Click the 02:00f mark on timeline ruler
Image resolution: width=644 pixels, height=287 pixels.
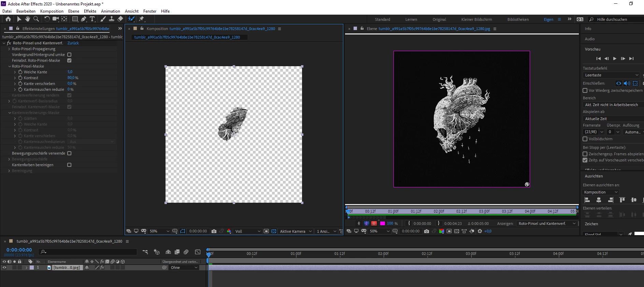tap(383, 254)
